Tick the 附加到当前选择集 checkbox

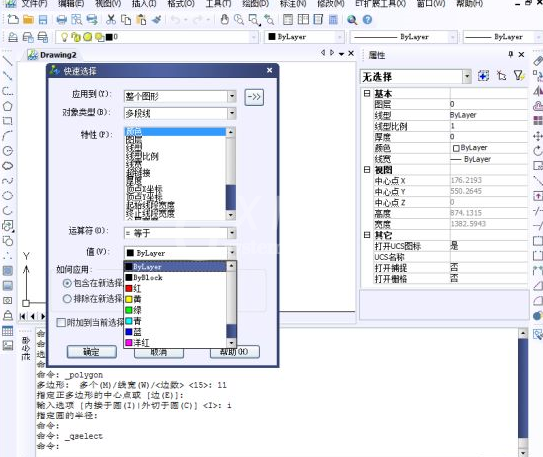click(x=61, y=323)
